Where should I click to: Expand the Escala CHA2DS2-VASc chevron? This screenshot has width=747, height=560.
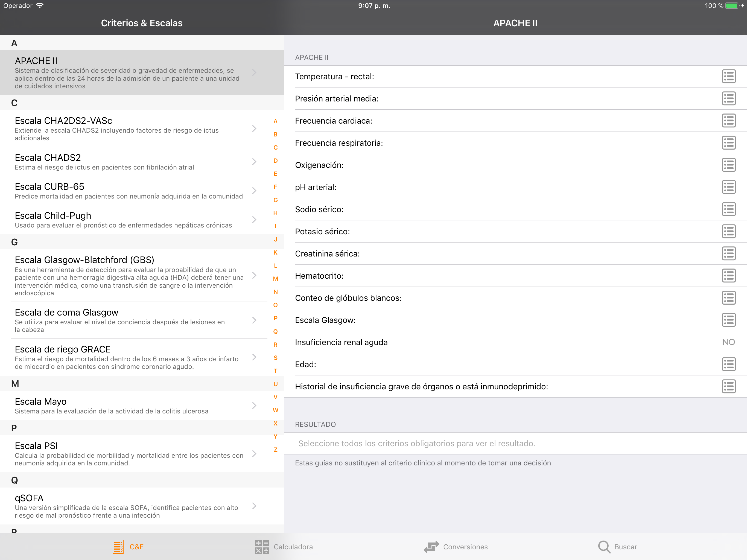point(254,129)
